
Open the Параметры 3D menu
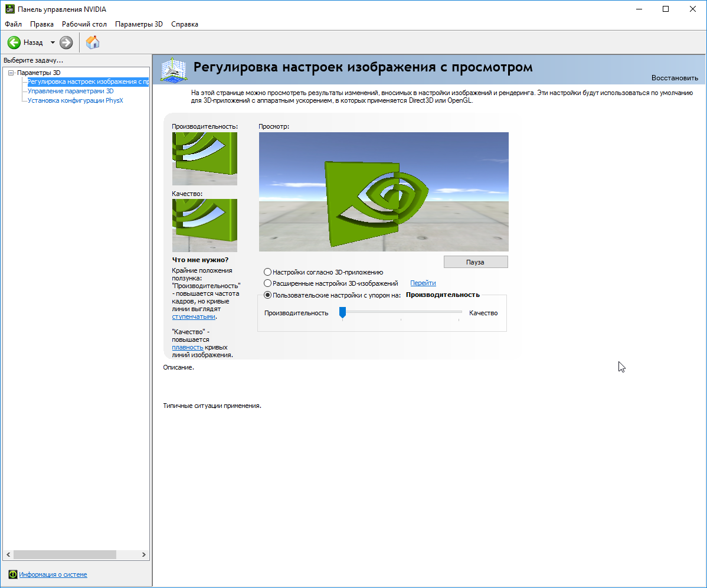[x=139, y=24]
